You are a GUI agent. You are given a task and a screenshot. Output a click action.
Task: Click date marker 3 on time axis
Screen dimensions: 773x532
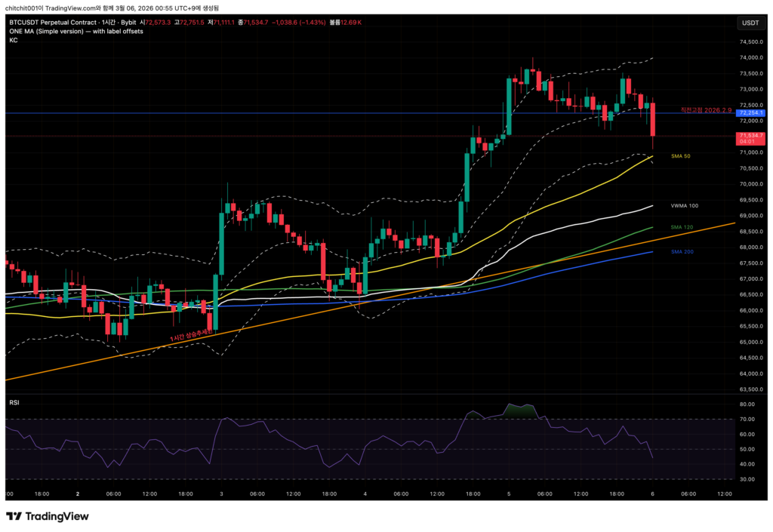coord(220,494)
